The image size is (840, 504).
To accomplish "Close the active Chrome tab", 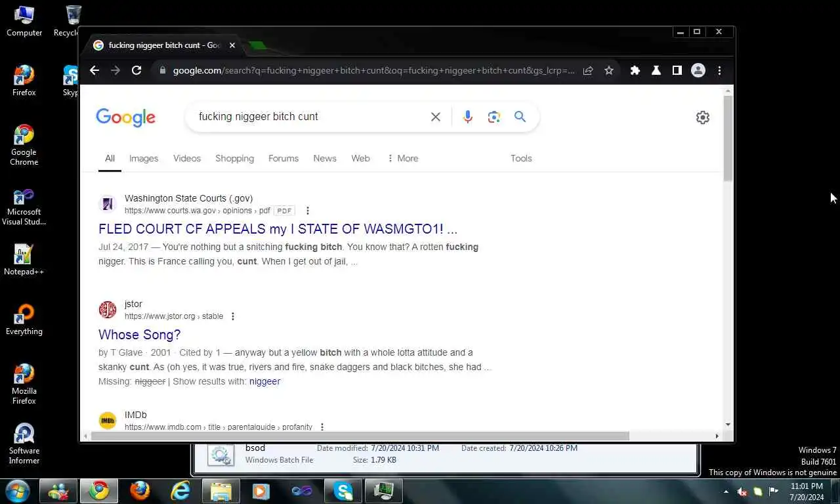I will (x=232, y=45).
